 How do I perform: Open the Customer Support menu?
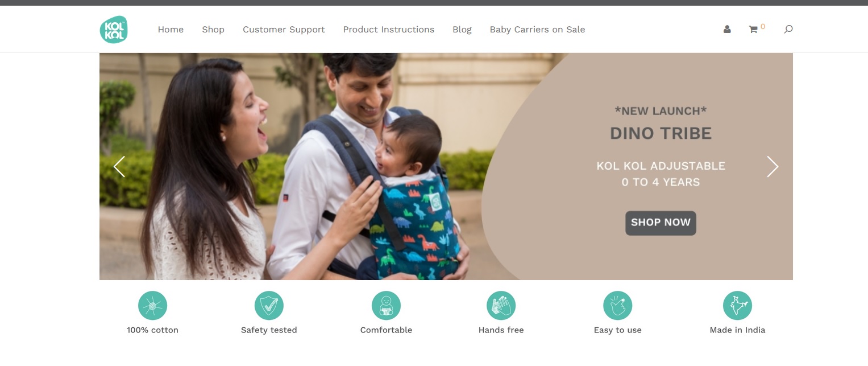pos(284,30)
